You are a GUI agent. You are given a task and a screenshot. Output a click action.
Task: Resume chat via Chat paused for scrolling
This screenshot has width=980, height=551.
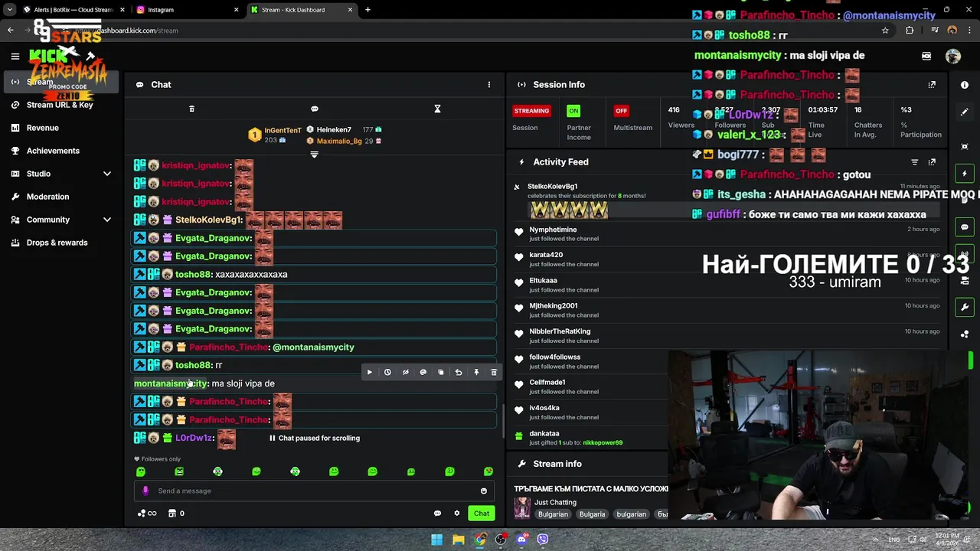[314, 438]
